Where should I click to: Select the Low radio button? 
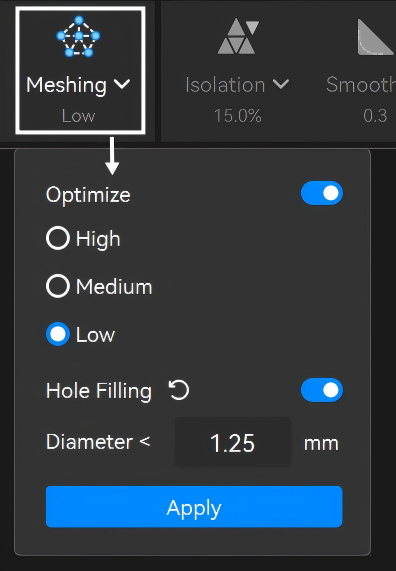pyautogui.click(x=58, y=334)
